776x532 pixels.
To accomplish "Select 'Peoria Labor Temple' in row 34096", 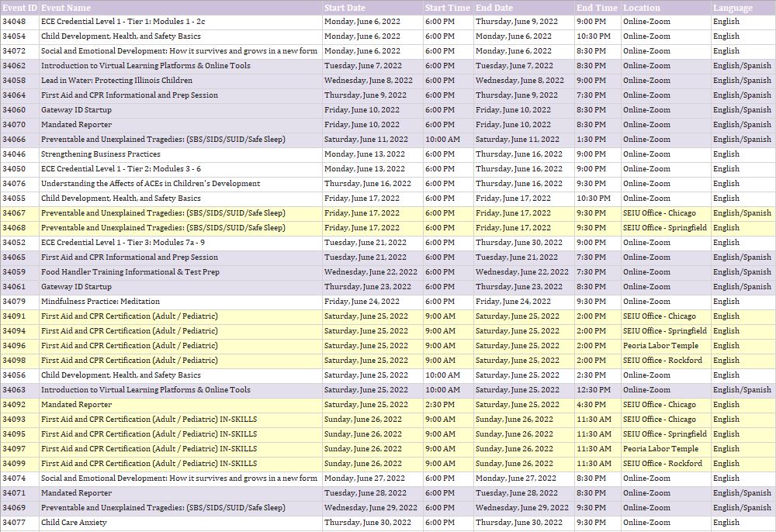I will click(x=660, y=346).
